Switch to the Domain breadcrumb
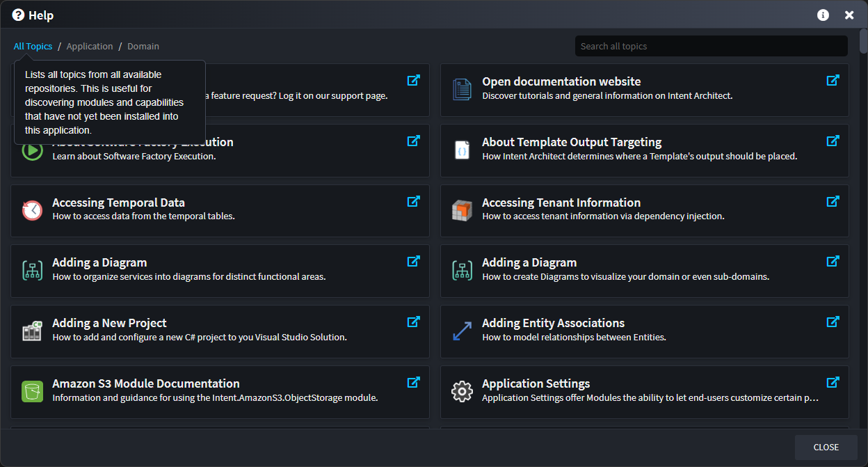This screenshot has height=467, width=868. coord(143,47)
